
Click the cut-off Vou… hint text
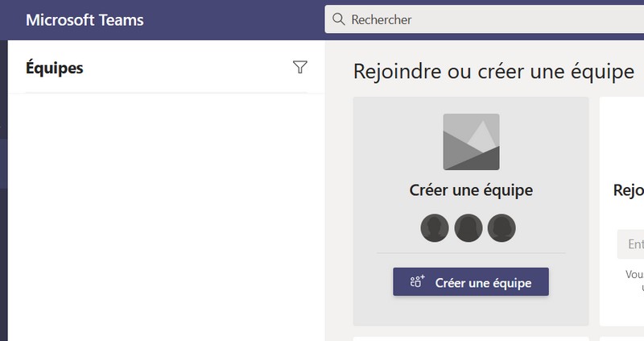tap(634, 274)
